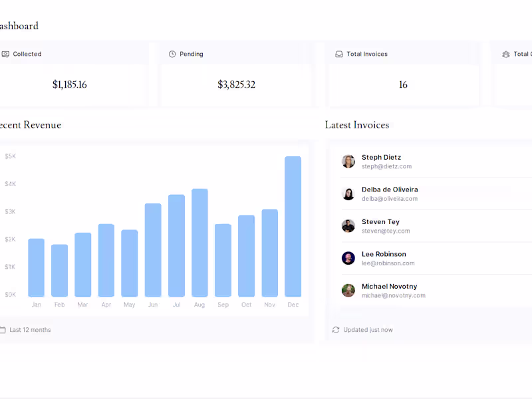This screenshot has height=399, width=532.
Task: Click the email lee@robinson.com
Action: (388, 263)
